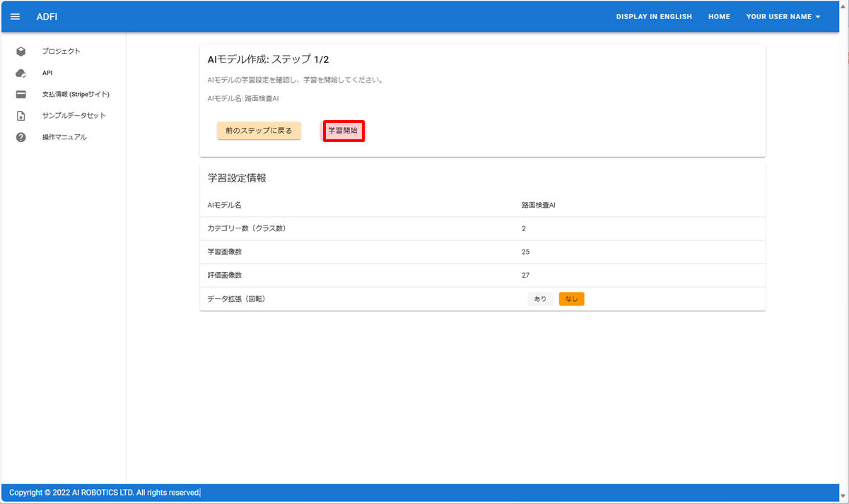Click value 27 for 評価画像数

526,275
